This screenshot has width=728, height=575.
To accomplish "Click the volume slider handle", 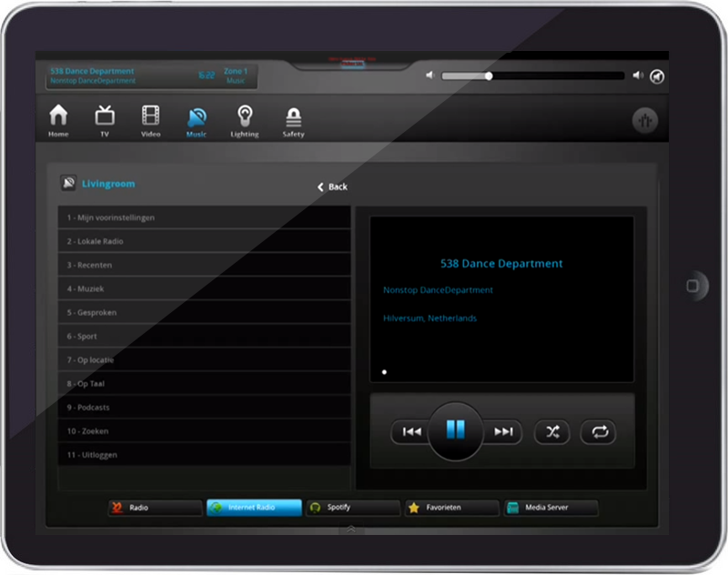I will [489, 76].
